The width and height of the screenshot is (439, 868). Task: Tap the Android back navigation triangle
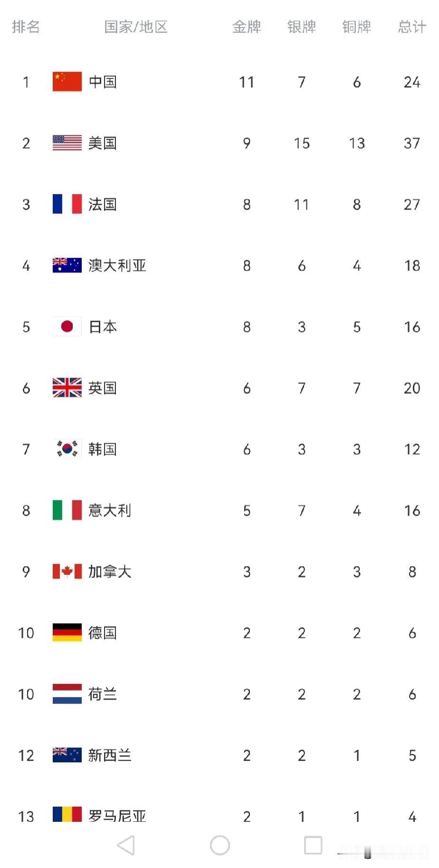point(126,845)
